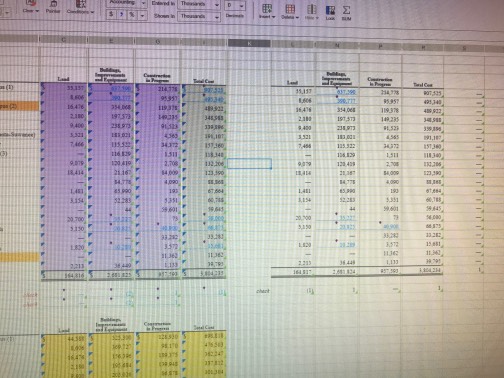Click the right table Land header
The image size is (504, 378).
click(x=292, y=82)
